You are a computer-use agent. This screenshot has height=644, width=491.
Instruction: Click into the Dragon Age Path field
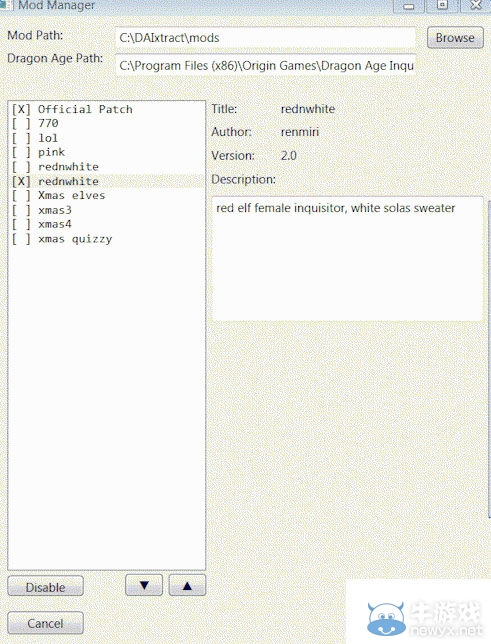[265, 65]
